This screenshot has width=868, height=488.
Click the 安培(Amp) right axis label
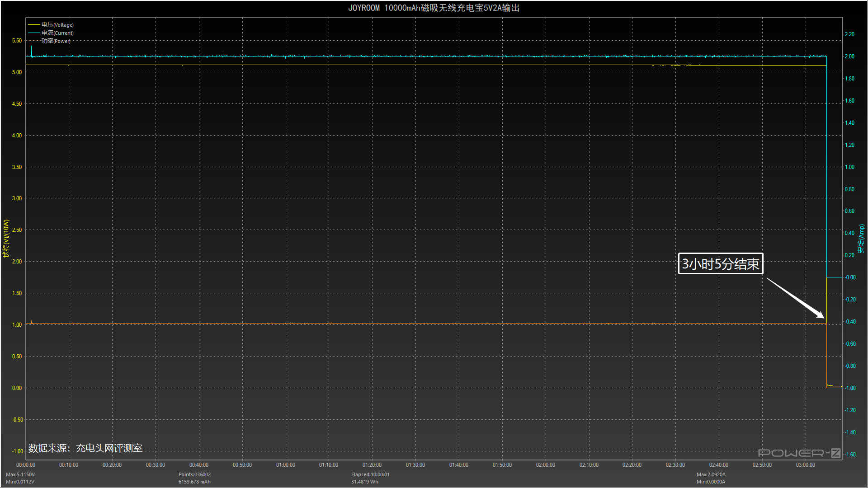[x=861, y=239]
